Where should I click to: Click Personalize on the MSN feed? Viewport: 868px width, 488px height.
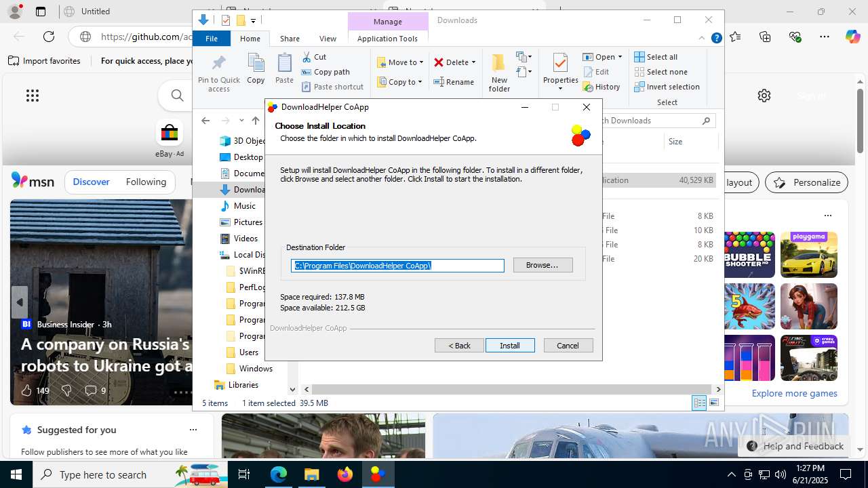(x=806, y=182)
